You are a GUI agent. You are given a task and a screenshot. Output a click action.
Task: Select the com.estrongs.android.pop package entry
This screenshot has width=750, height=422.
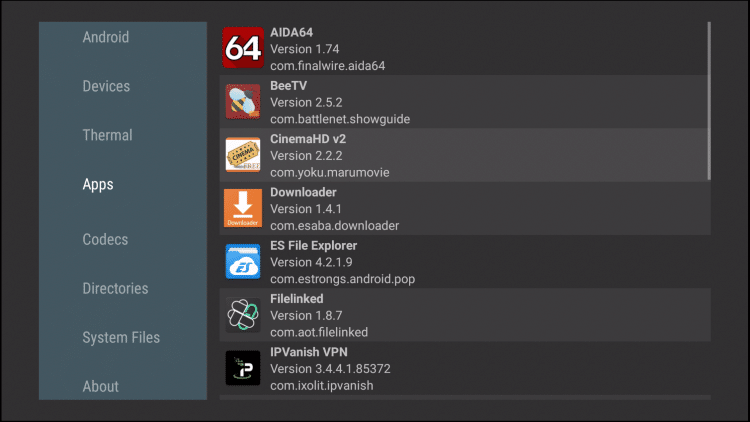click(x=342, y=279)
